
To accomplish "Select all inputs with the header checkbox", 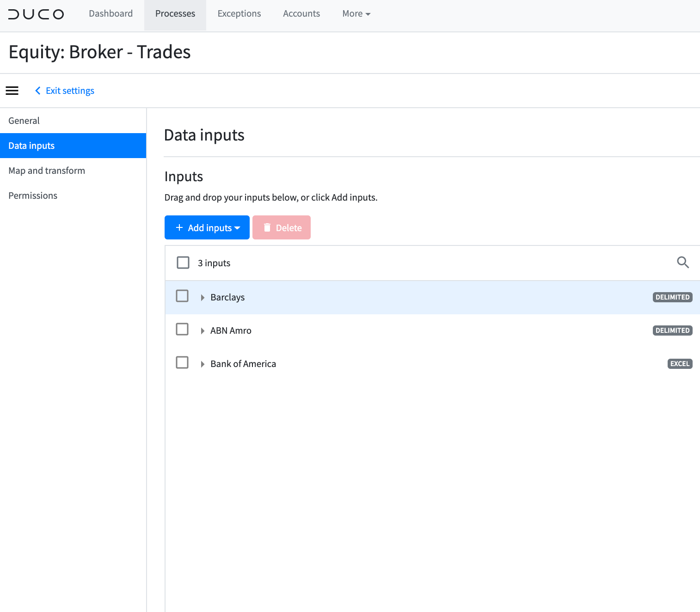I will tap(183, 262).
